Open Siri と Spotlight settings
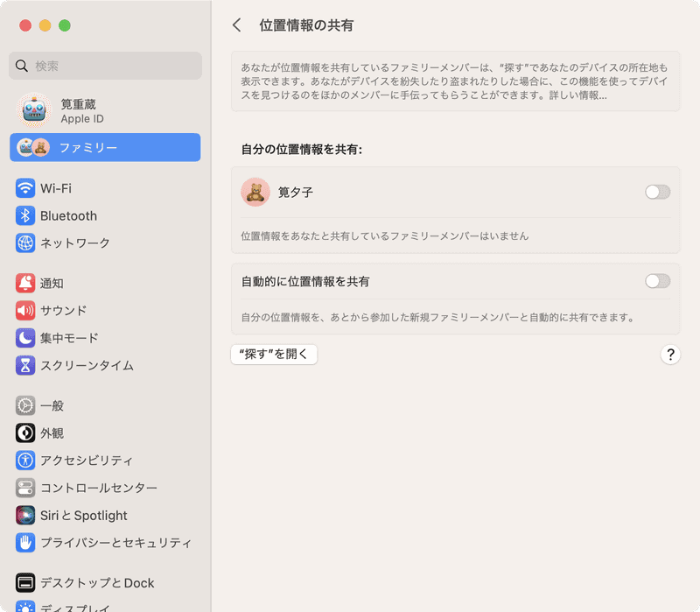The image size is (700, 612). pyautogui.click(x=25, y=516)
